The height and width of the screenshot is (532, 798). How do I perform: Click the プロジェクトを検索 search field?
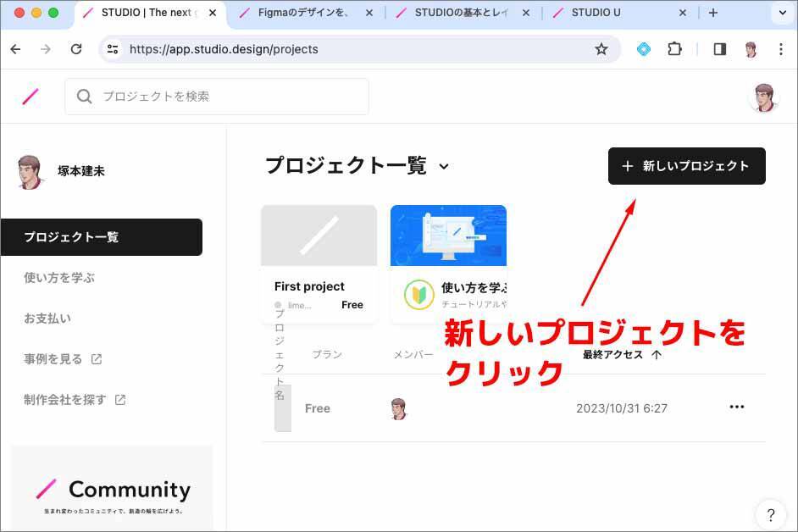(x=217, y=97)
